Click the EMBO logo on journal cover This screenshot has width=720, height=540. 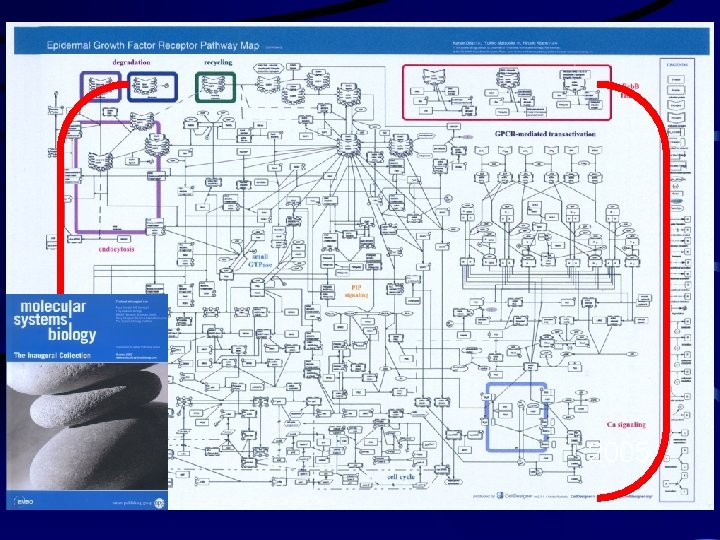pyautogui.click(x=22, y=502)
